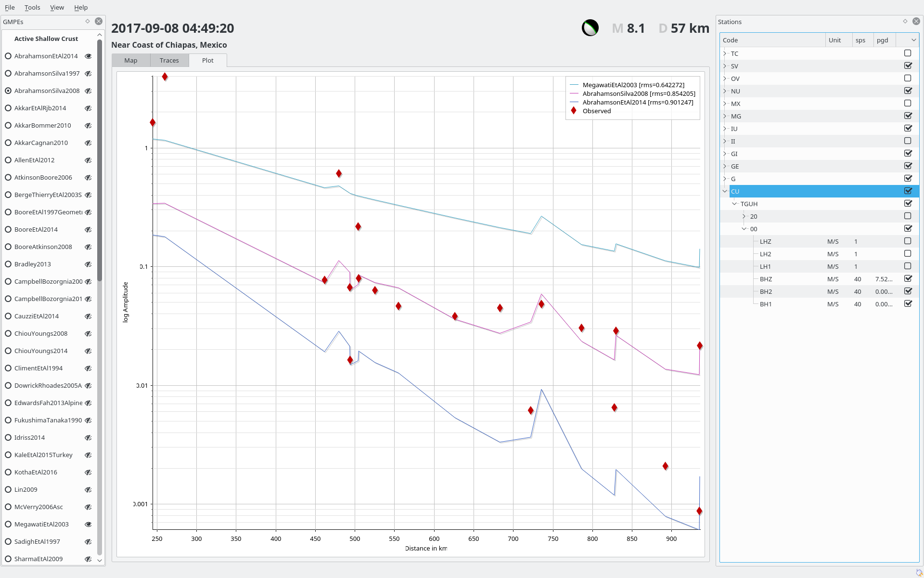Image resolution: width=924 pixels, height=578 pixels.
Task: Click the focal mechanism beachball icon
Action: point(590,28)
